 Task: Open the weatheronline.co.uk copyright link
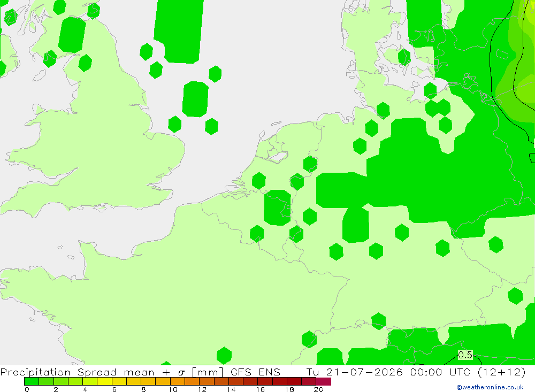point(490,387)
